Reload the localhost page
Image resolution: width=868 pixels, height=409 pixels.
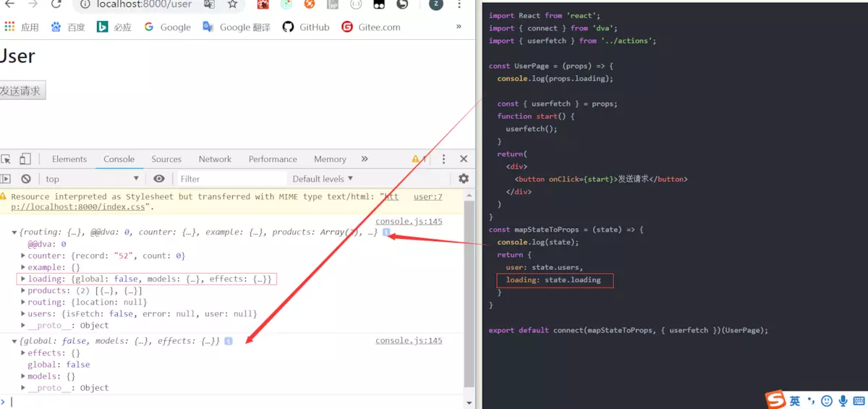point(56,4)
